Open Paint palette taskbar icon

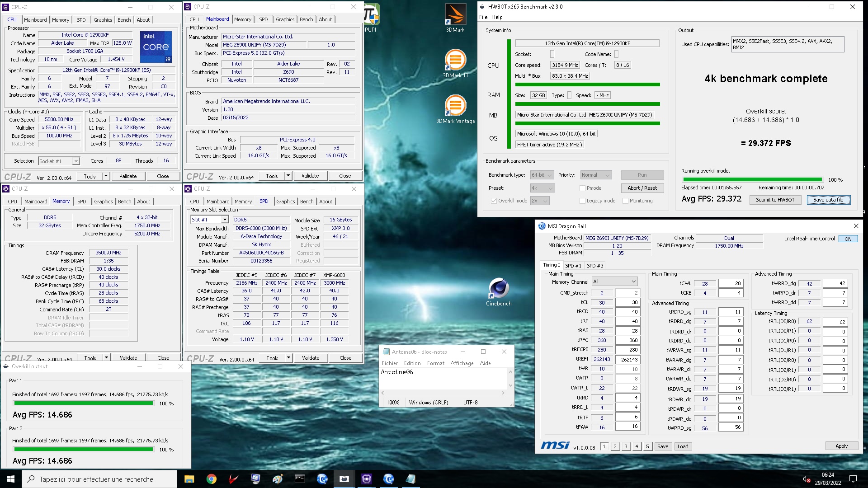tap(278, 479)
